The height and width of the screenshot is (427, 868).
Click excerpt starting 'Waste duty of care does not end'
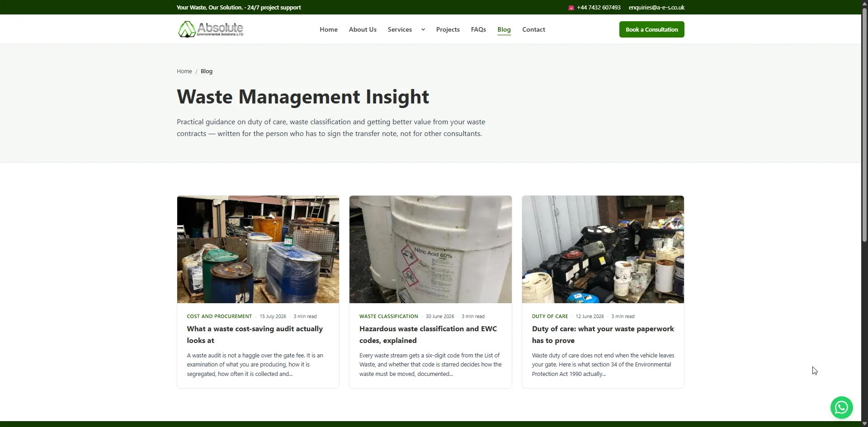click(x=603, y=365)
